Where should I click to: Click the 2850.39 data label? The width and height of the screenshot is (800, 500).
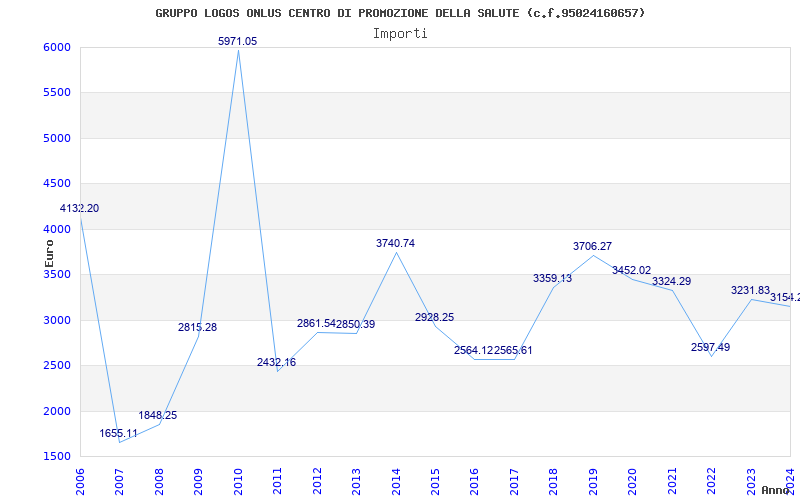point(356,324)
